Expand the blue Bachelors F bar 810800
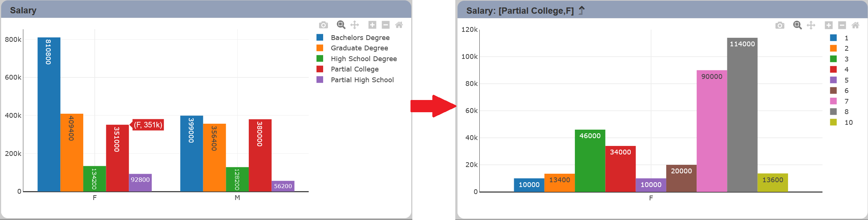The image size is (868, 220). click(49, 114)
